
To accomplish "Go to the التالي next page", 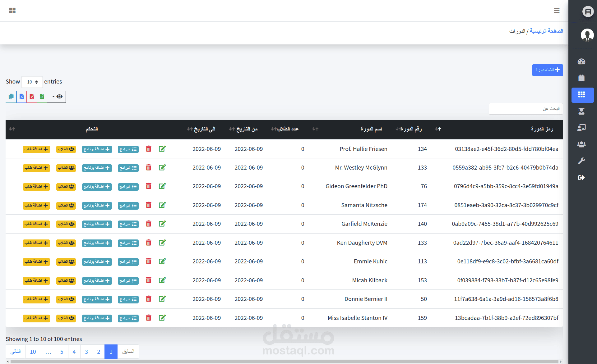I will tap(16, 352).
